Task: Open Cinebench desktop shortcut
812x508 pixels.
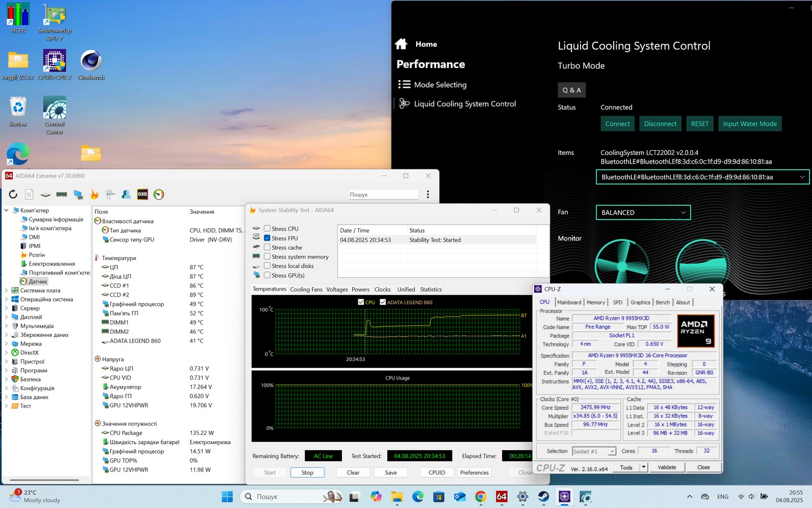Action: pyautogui.click(x=91, y=65)
